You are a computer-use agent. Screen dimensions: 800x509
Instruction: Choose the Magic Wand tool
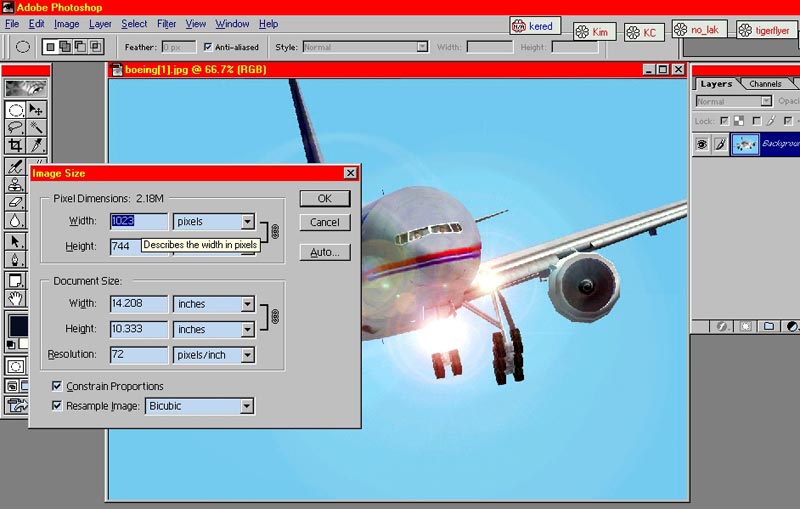pos(37,127)
